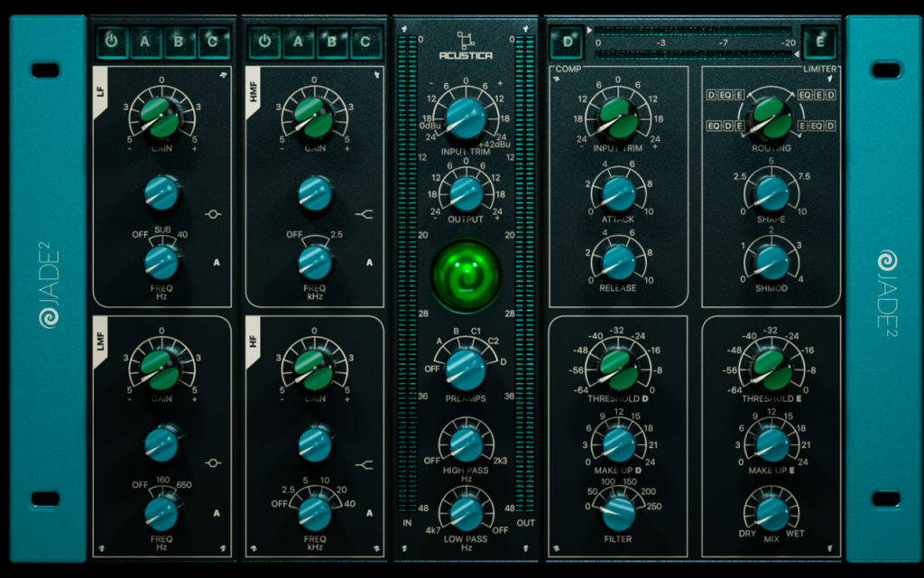Toggle the D compressor button
This screenshot has height=578, width=924.
[x=567, y=42]
